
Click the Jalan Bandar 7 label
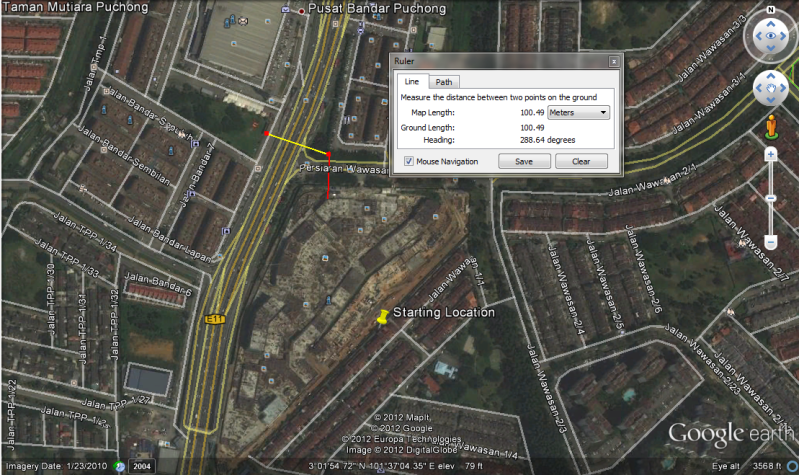198,175
